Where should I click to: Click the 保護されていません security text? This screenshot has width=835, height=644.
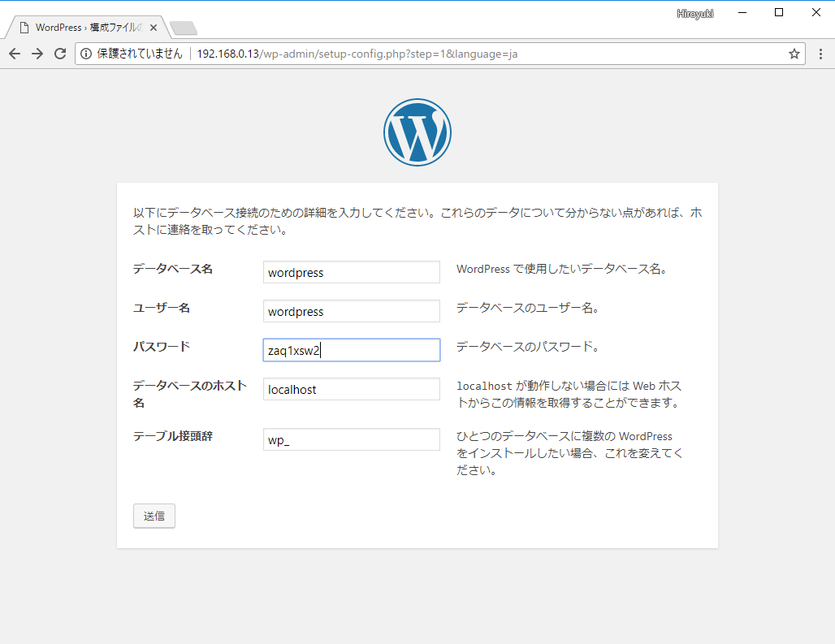pyautogui.click(x=140, y=54)
